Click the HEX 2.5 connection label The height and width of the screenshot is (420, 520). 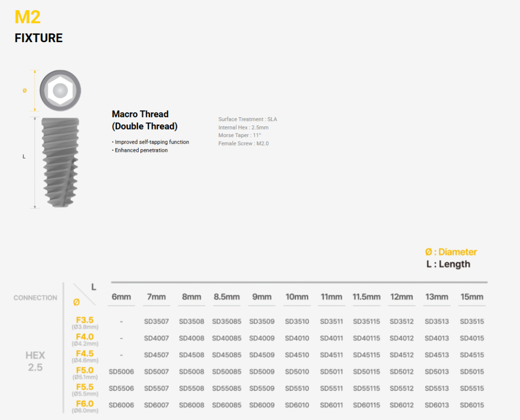(x=35, y=361)
